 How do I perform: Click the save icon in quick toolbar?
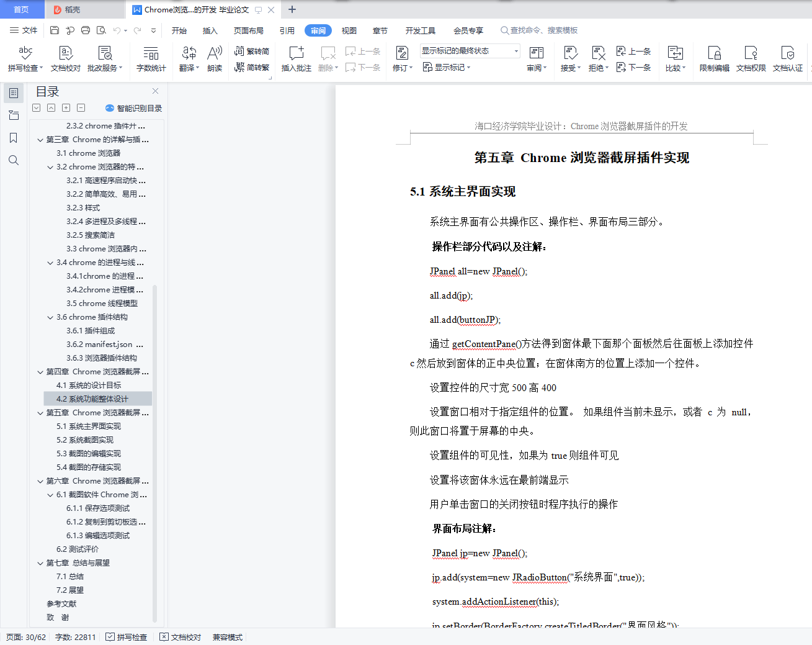(55, 30)
